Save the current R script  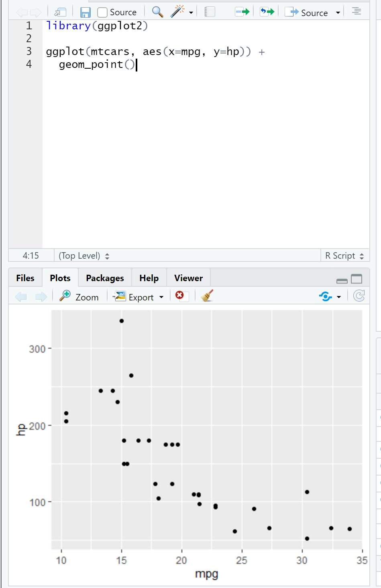(85, 12)
